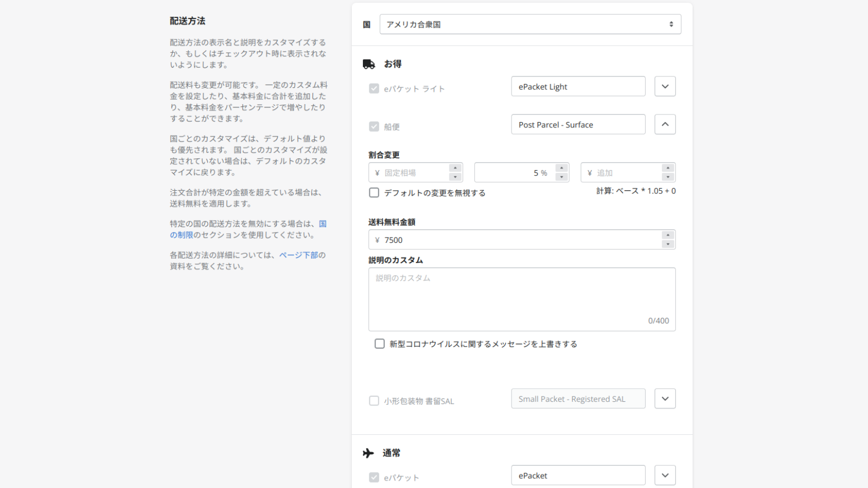The height and width of the screenshot is (488, 868).
Task: Click the 配送方法 heading
Action: pyautogui.click(x=188, y=21)
